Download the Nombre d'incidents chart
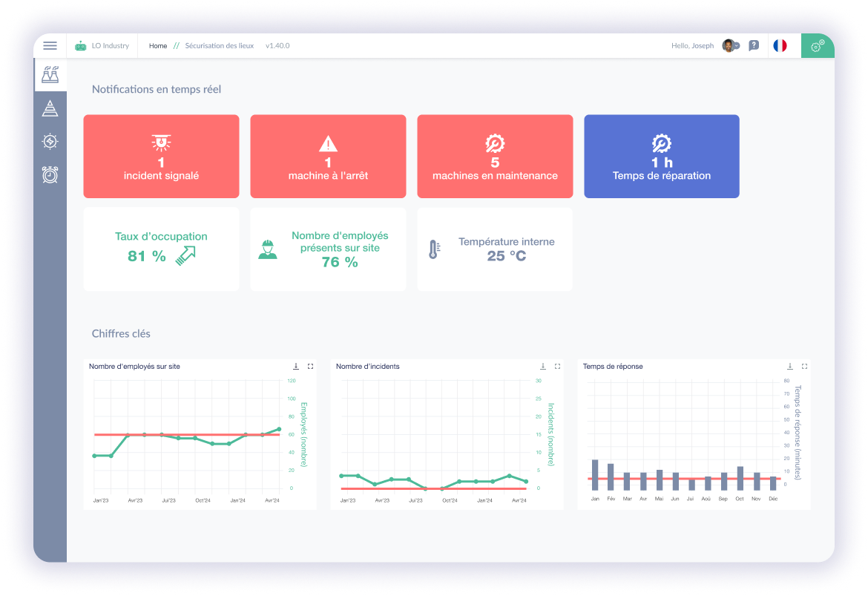Viewport: 868px width, 596px height. pos(542,365)
